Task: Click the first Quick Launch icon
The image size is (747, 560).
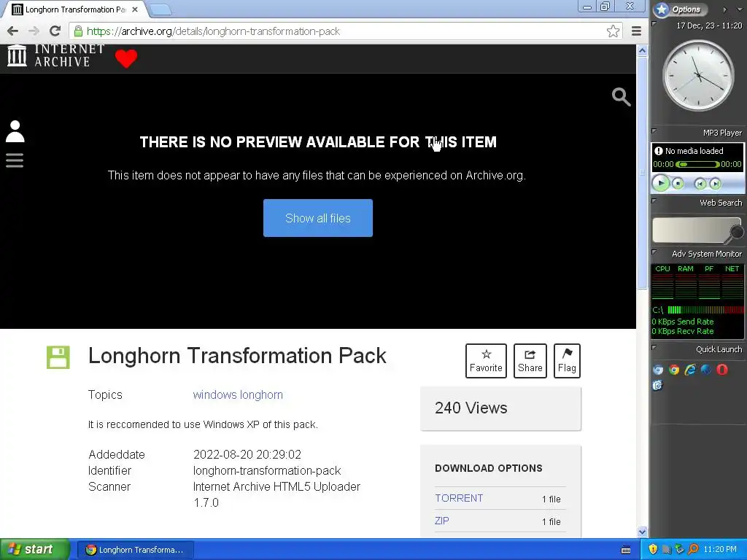Action: pos(658,370)
